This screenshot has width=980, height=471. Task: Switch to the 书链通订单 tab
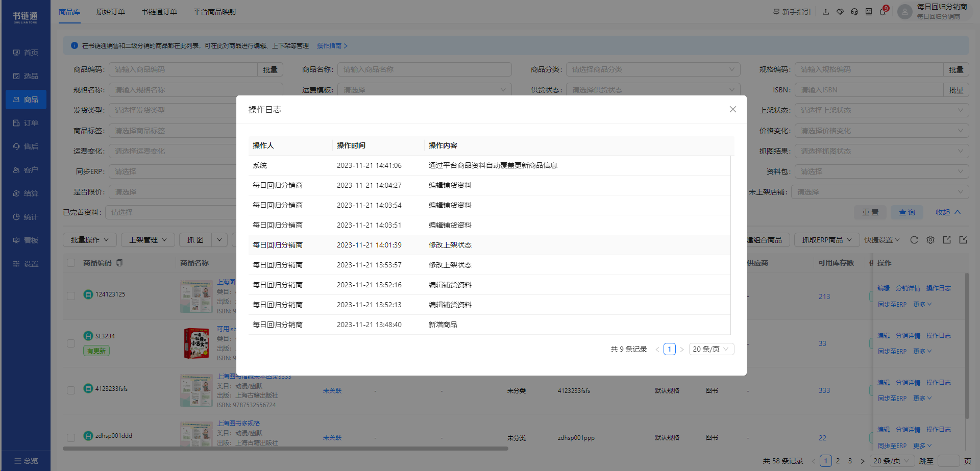[x=159, y=12]
